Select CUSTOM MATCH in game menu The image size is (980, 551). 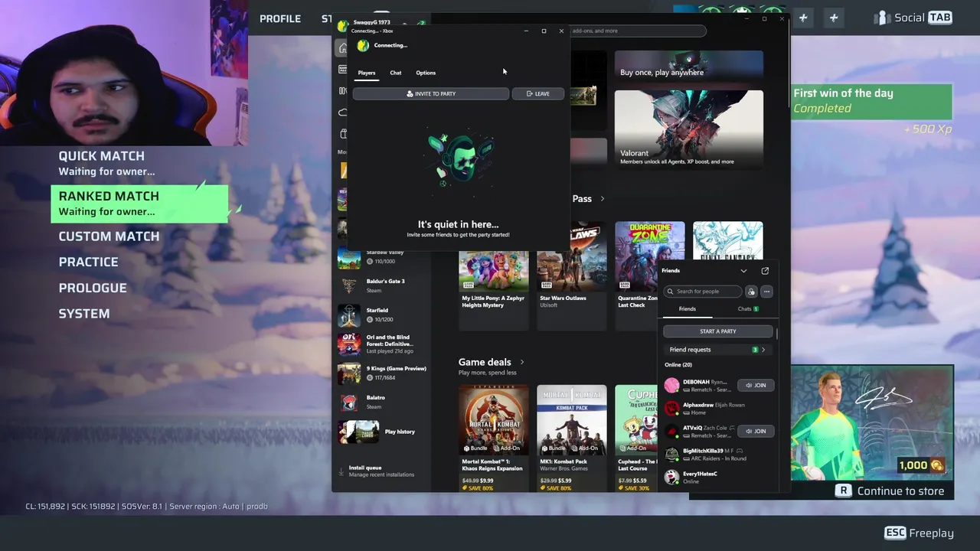coord(109,236)
